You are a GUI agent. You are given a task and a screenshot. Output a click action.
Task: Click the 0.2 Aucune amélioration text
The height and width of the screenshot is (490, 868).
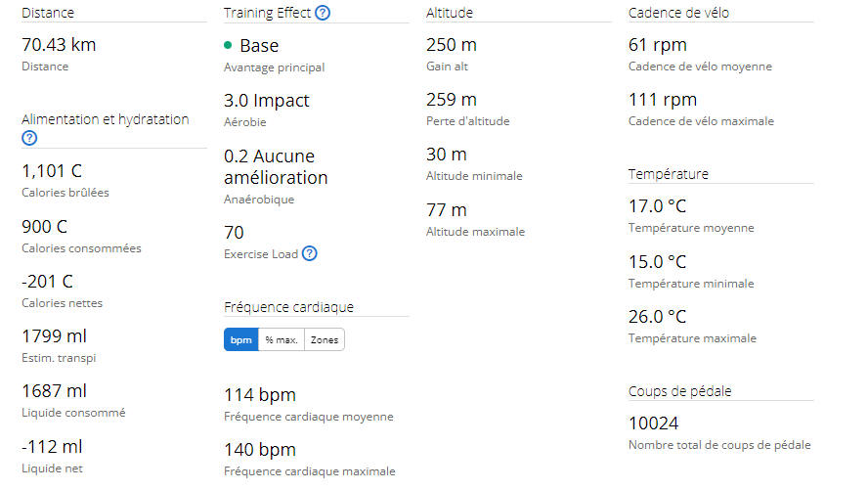[276, 166]
